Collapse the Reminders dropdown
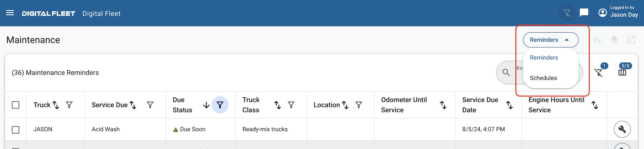This screenshot has width=644, height=149. [550, 40]
